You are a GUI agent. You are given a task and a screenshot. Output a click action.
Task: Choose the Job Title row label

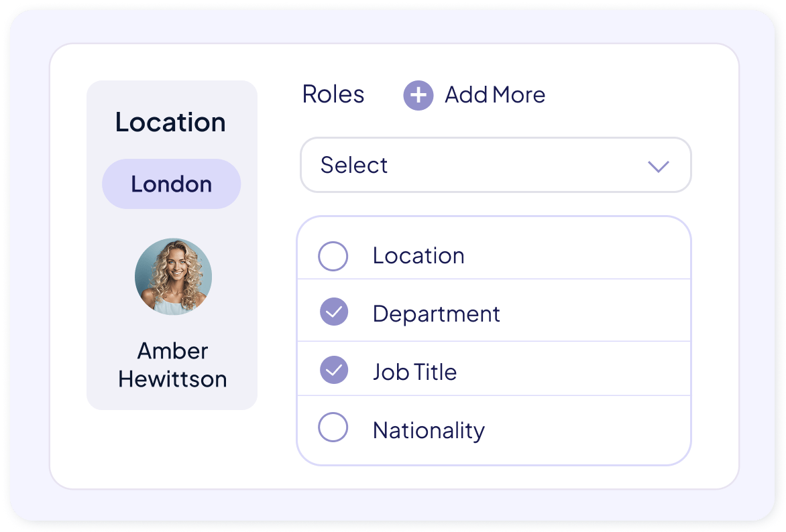pyautogui.click(x=414, y=372)
